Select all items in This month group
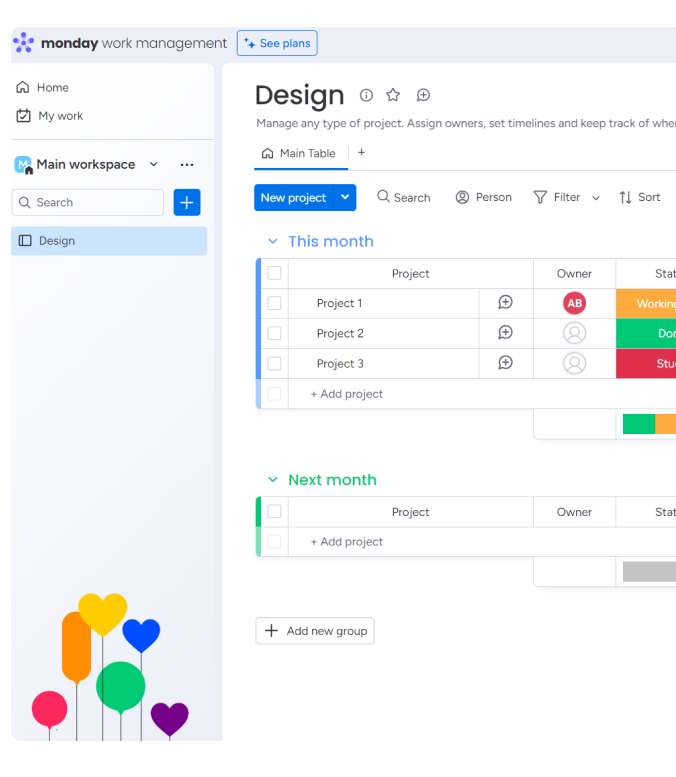This screenshot has height=777, width=676. point(274,273)
